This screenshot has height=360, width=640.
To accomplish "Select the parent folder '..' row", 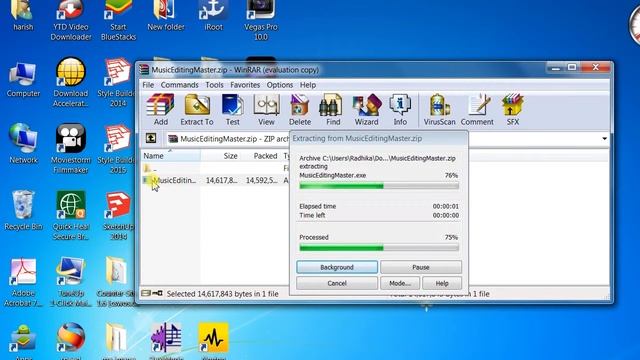I will [x=215, y=168].
